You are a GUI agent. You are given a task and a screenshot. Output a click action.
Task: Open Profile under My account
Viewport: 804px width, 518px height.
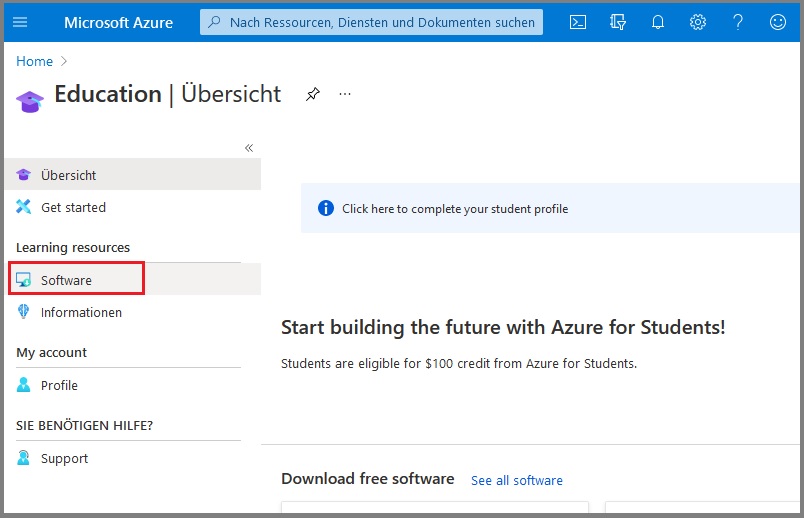coord(59,386)
